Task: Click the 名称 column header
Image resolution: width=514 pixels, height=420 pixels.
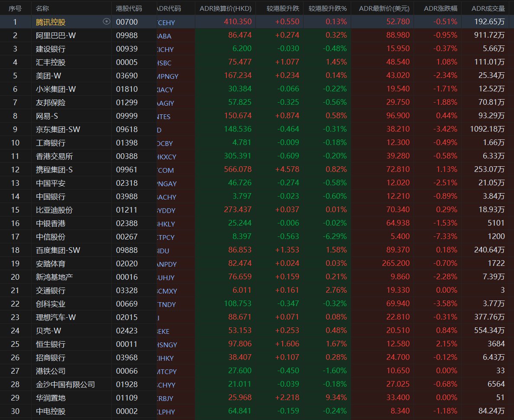Action: pyautogui.click(x=42, y=8)
